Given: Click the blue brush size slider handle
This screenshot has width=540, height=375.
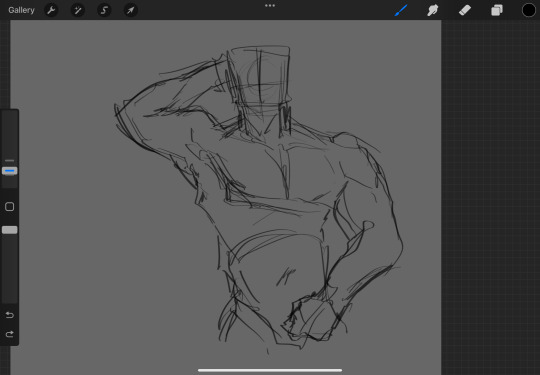Looking at the screenshot, I should [10, 171].
